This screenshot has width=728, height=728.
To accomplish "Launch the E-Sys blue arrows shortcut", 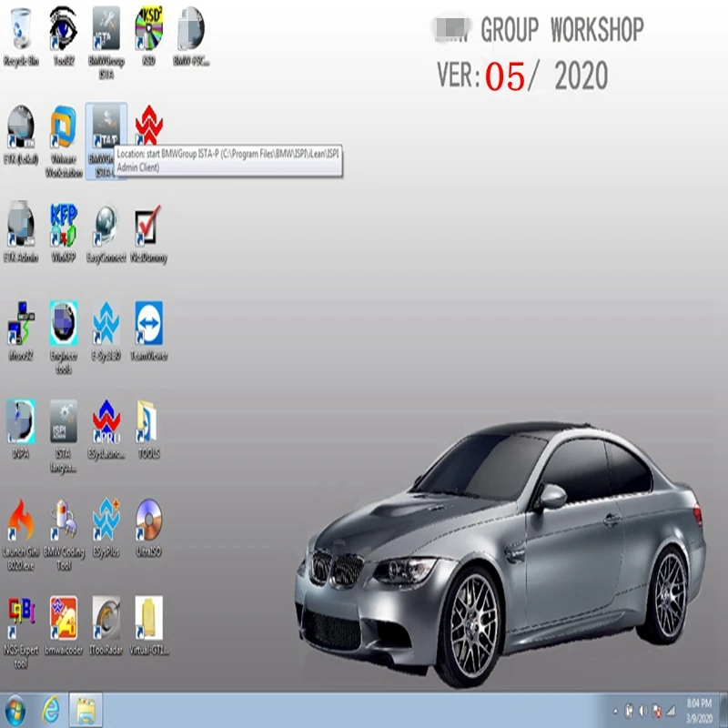I will (106, 331).
